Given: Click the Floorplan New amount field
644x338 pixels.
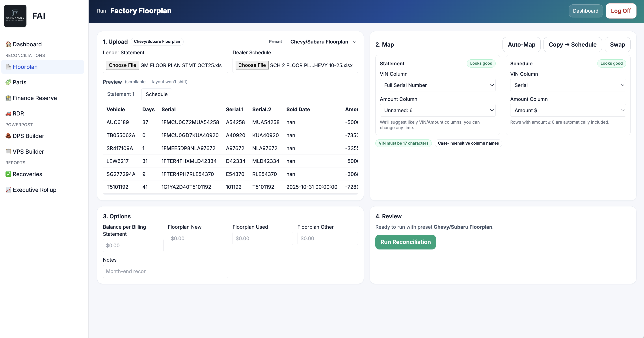Looking at the screenshot, I should [x=198, y=238].
